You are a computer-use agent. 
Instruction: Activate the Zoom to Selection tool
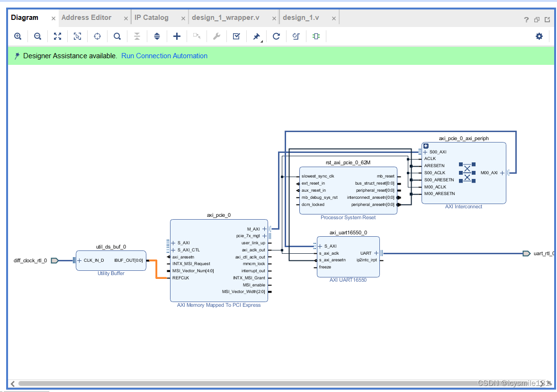(x=77, y=36)
